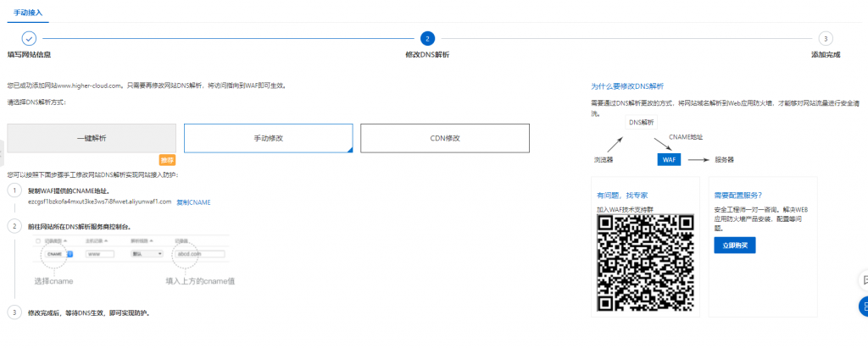Click the 复制CNAME link
The height and width of the screenshot is (348, 868).
coord(193,202)
